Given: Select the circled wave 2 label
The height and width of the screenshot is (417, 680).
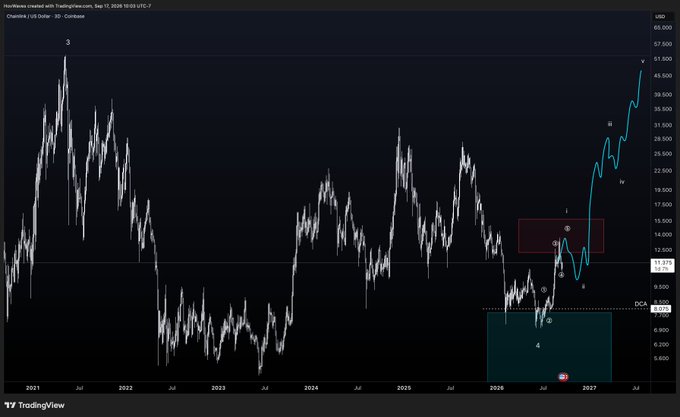Looking at the screenshot, I should pyautogui.click(x=549, y=321).
